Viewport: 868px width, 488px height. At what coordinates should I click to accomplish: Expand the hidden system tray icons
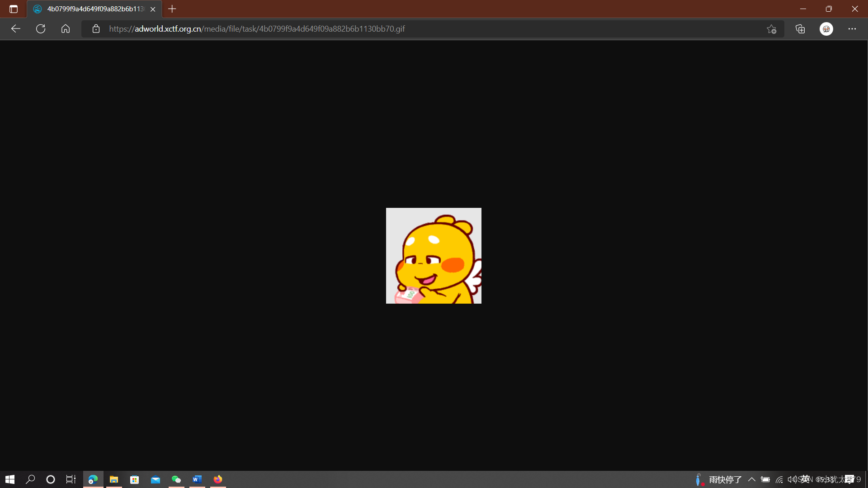tap(752, 479)
